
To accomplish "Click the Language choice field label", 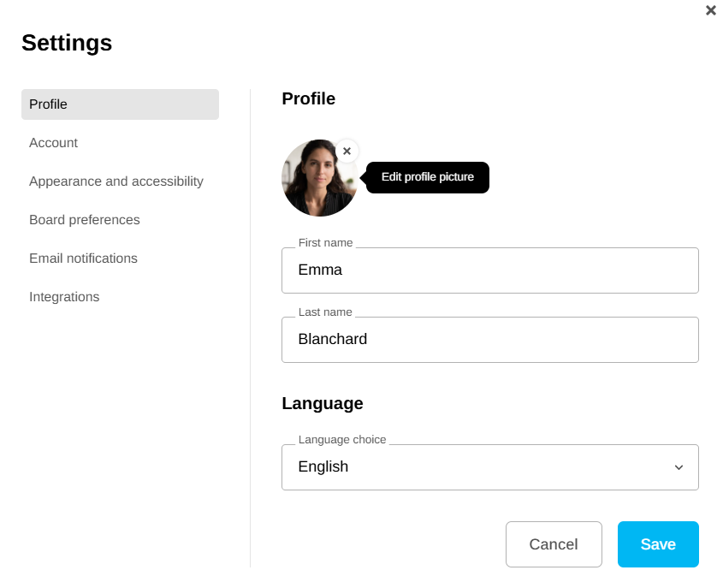I will (x=342, y=440).
